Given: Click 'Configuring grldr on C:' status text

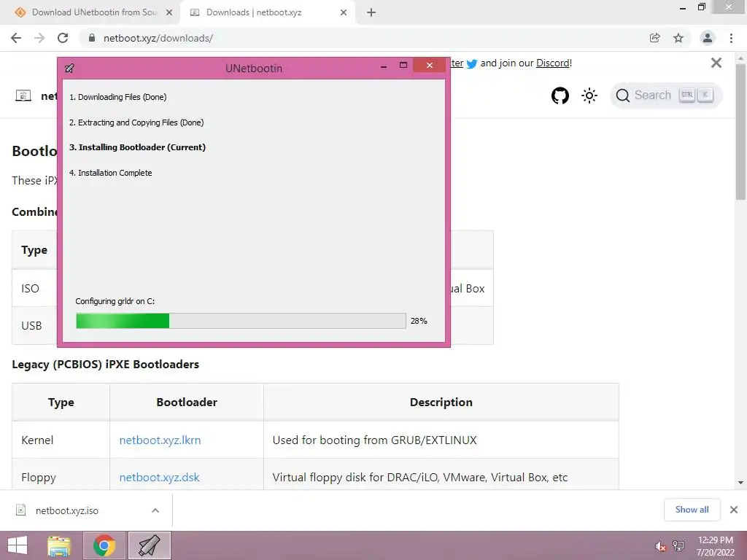Looking at the screenshot, I should [115, 301].
